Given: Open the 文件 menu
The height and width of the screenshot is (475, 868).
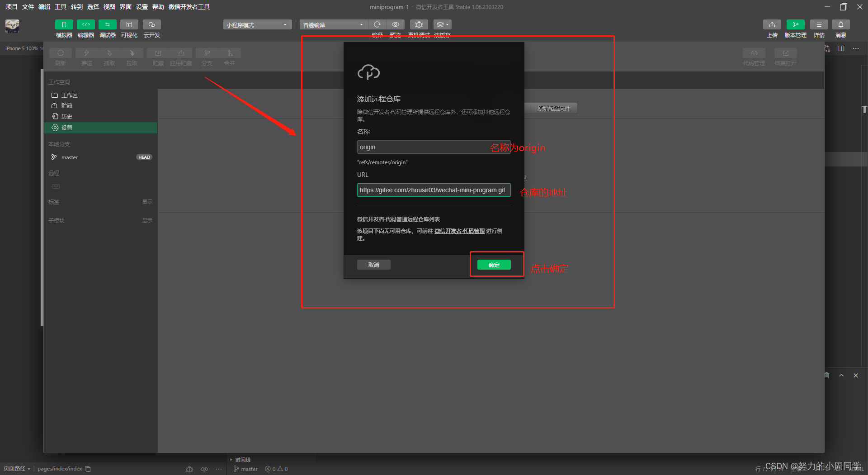Looking at the screenshot, I should pyautogui.click(x=28, y=7).
